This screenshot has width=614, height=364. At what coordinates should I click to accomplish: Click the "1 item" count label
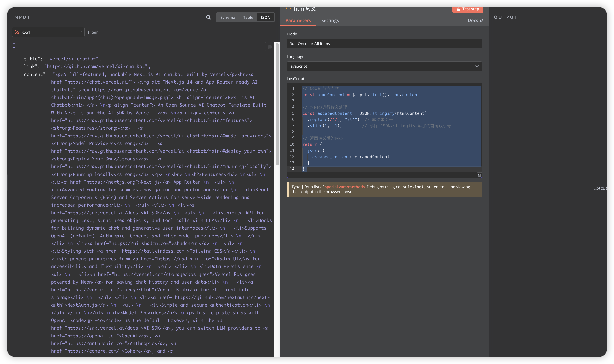click(x=93, y=32)
